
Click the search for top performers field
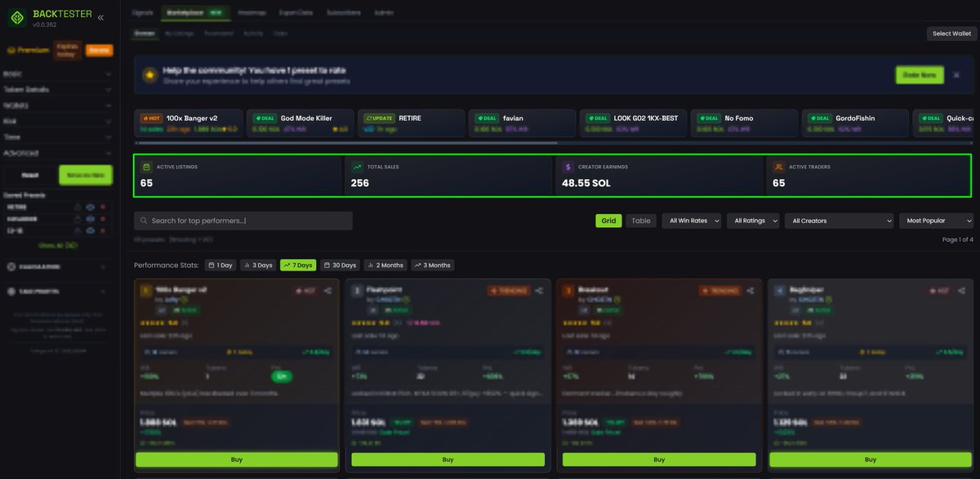click(241, 221)
